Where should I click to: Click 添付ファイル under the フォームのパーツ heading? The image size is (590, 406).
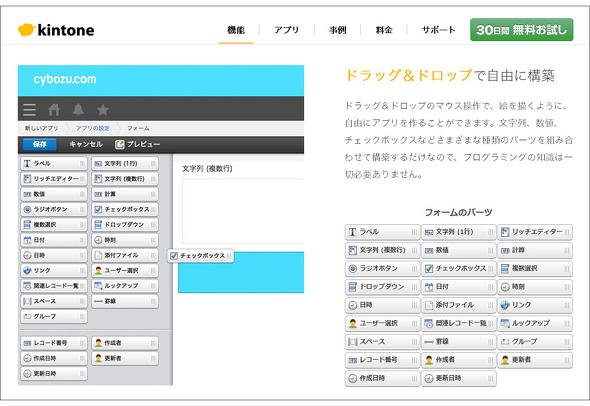coord(458,305)
